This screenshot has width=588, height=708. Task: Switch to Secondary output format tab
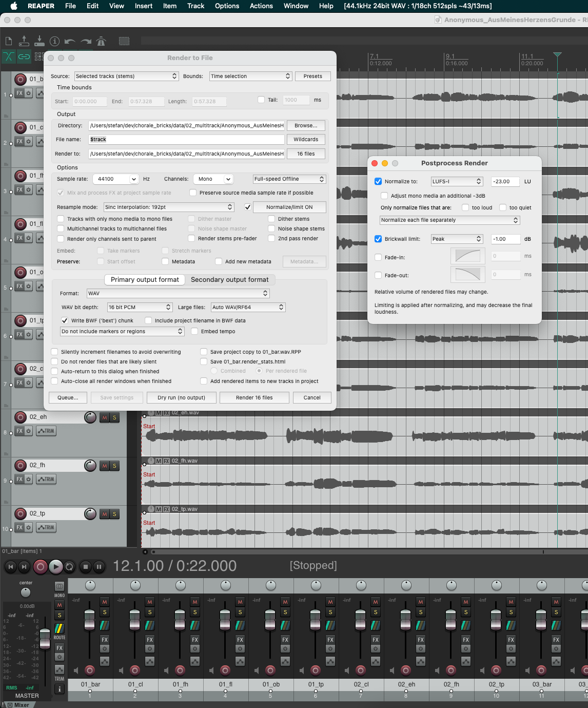click(x=229, y=279)
